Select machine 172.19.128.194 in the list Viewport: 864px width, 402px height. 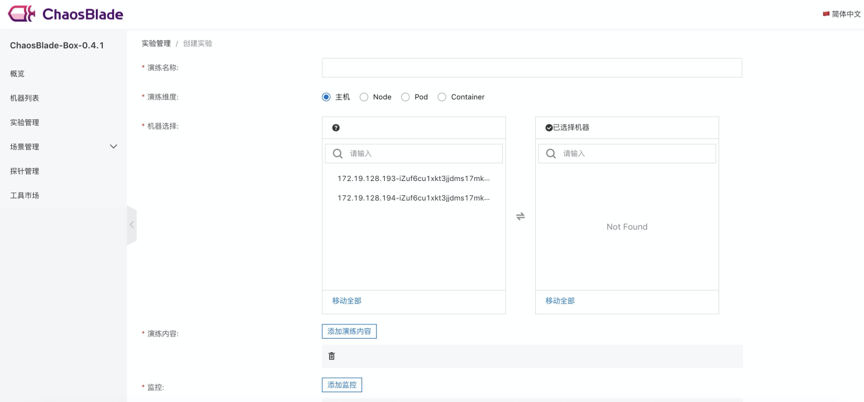pos(413,198)
